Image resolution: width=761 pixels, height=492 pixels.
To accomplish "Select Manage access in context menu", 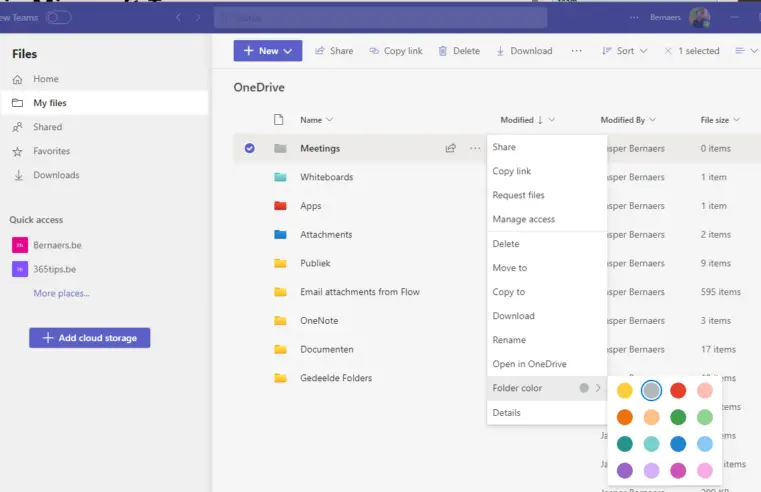I will (x=523, y=219).
